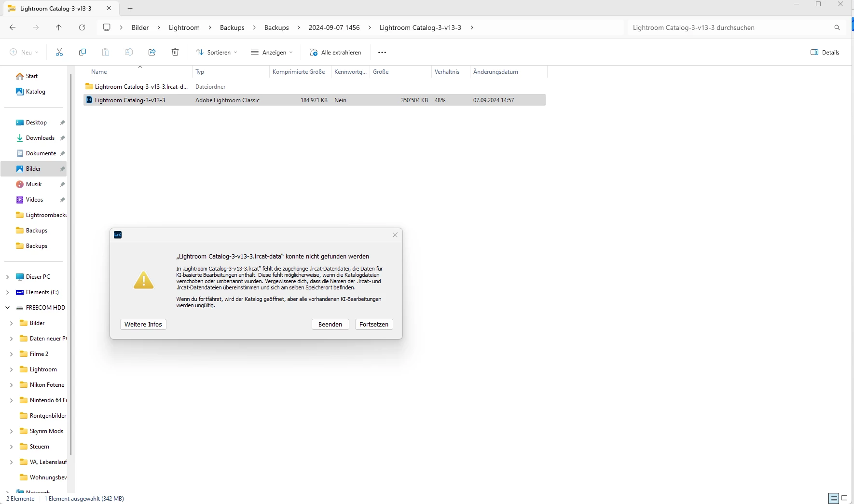
Task: Click the search magnifier icon
Action: tap(837, 27)
